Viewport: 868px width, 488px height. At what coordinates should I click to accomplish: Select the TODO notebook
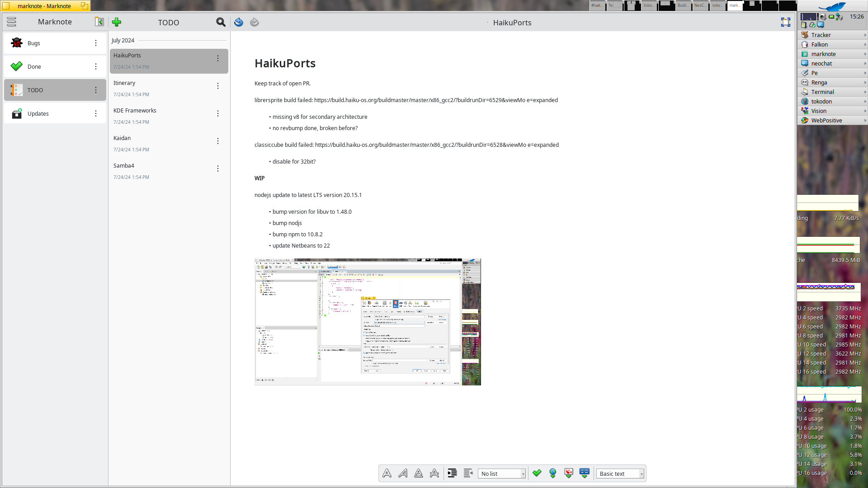(x=55, y=90)
